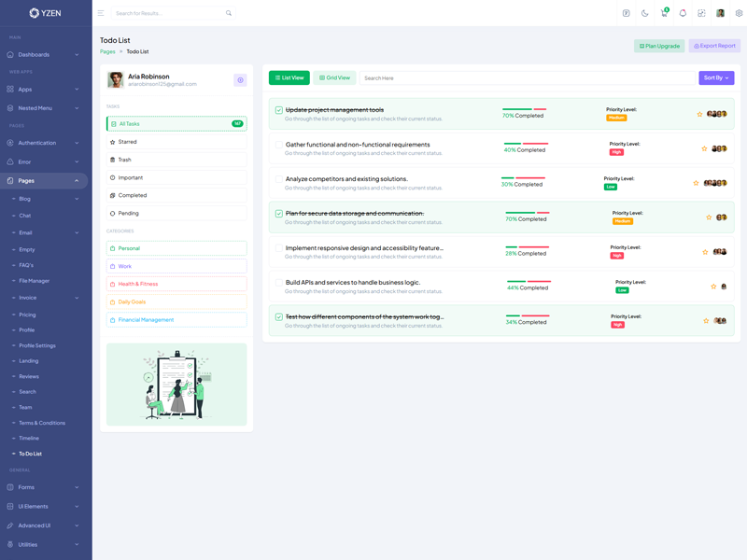Click the add task plus icon beside Aria Robinson
The height and width of the screenshot is (560, 747).
(240, 80)
